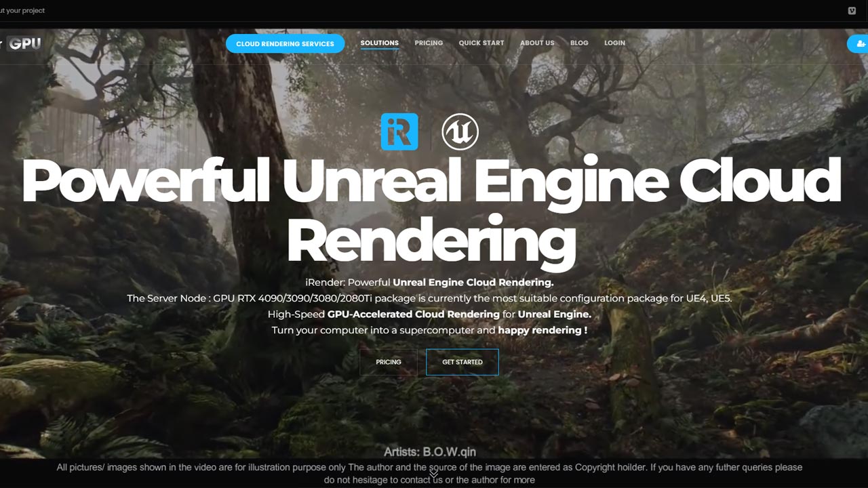Open the QUICK START page

pos(481,43)
